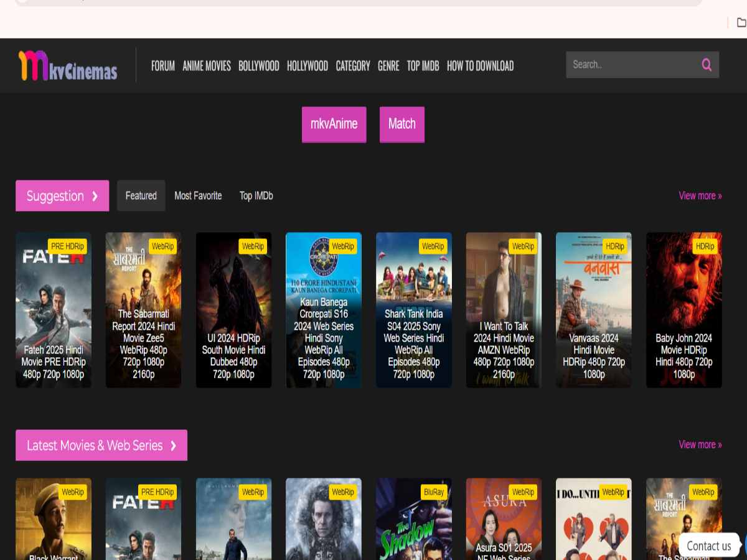Screen dimensions: 747x560
Task: Open the CATEGORY menu
Action: point(353,66)
